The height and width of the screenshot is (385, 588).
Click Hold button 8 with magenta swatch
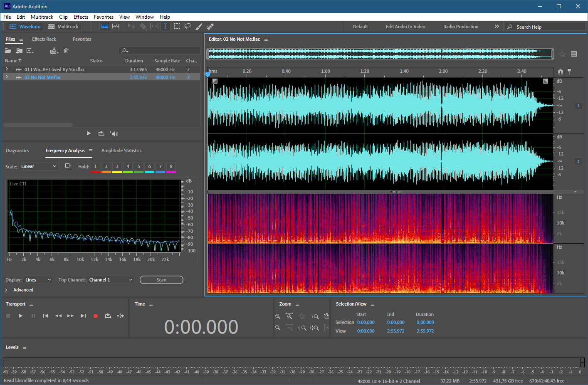point(171,167)
